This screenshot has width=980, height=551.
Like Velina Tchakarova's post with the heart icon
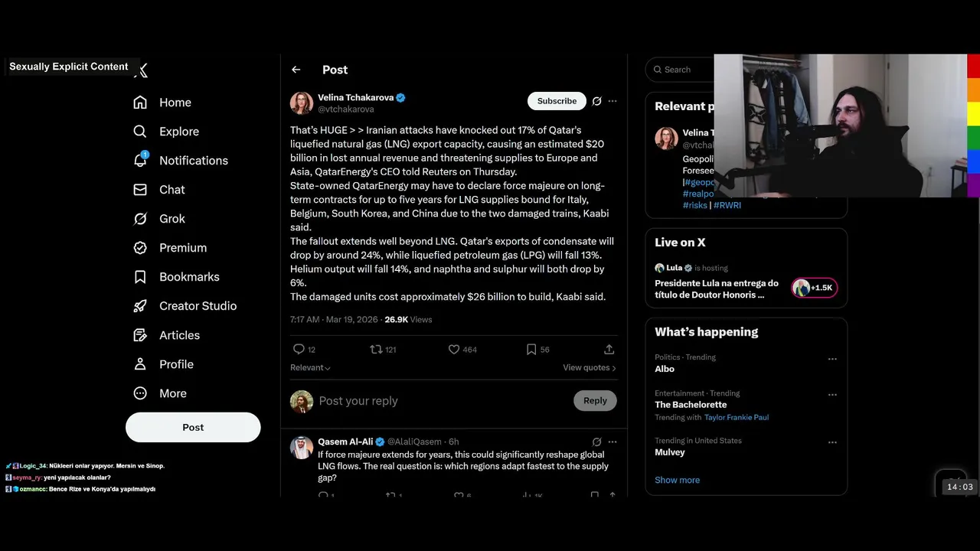[x=454, y=349]
